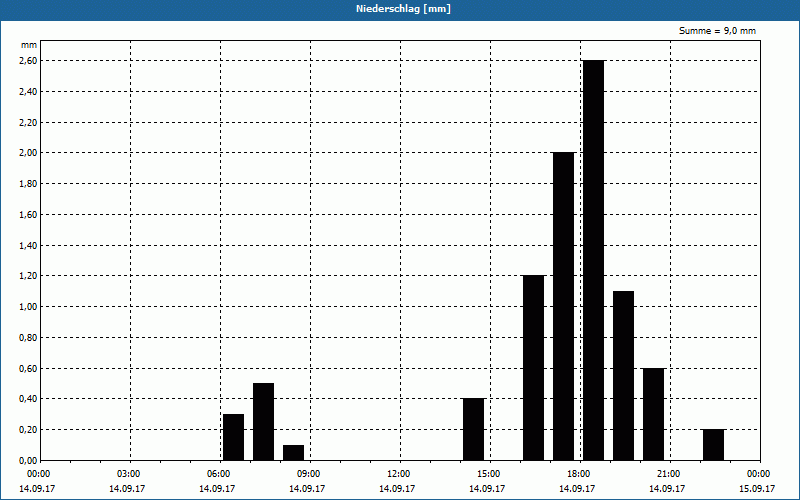Click the 0,20 mm bar after 21:00
The height and width of the screenshot is (500, 800).
click(713, 445)
